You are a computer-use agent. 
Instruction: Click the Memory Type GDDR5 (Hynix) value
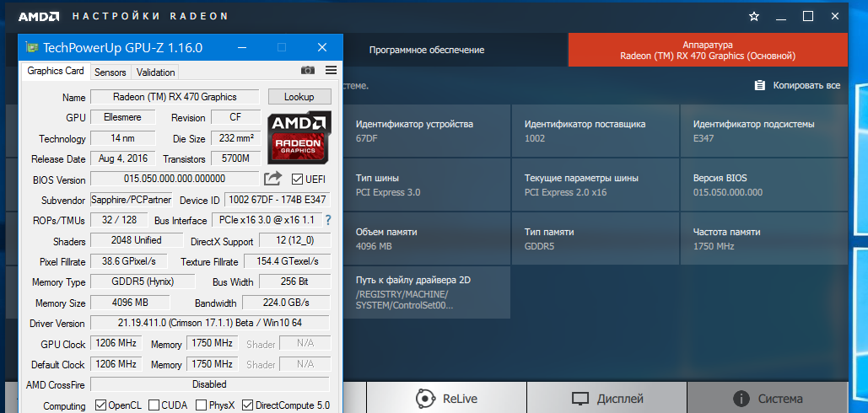tap(143, 282)
